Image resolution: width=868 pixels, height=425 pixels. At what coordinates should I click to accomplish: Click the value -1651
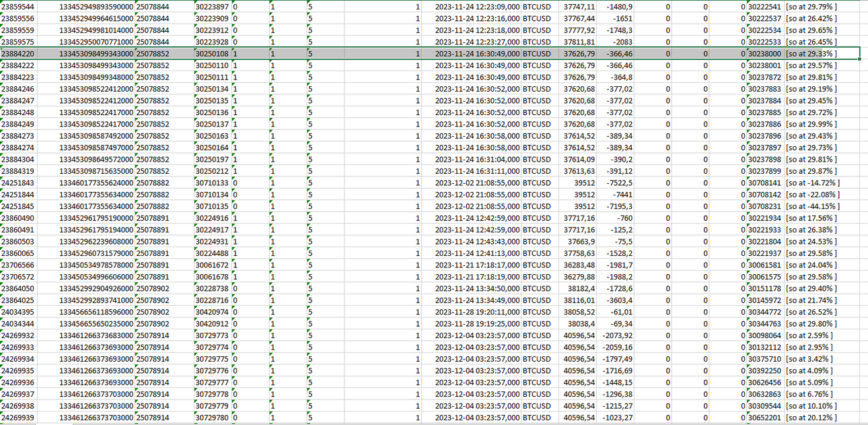coord(615,18)
